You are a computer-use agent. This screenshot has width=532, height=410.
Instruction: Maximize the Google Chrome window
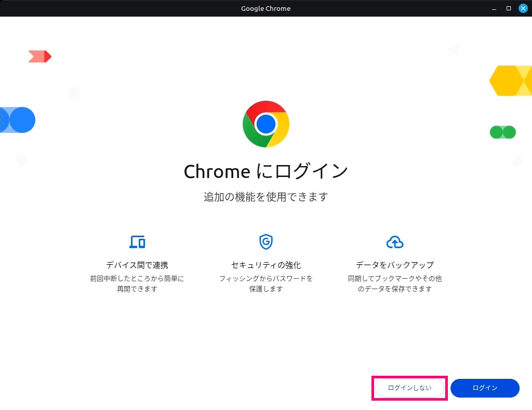tap(509, 8)
